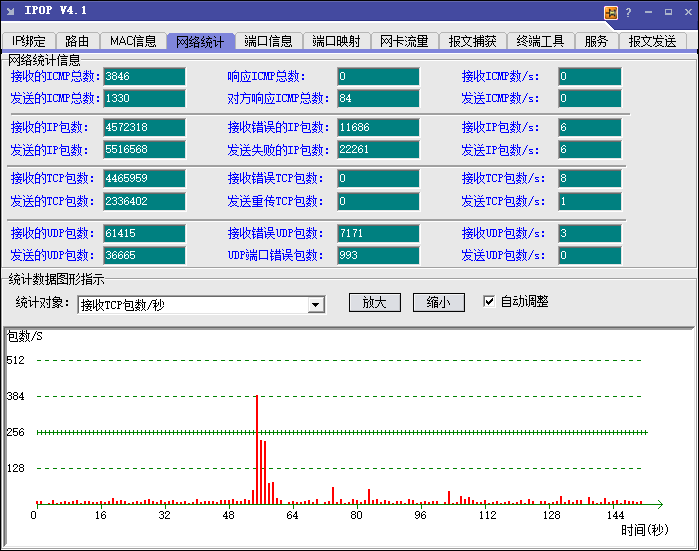Screen dimensions: 699x551
Task: Select the MAC信息 tab
Action: (x=133, y=41)
